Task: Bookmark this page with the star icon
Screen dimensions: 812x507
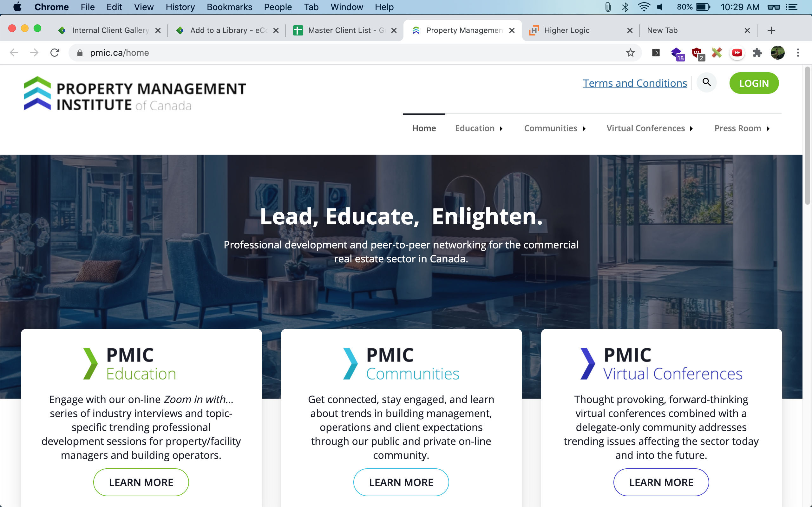Action: tap(630, 53)
